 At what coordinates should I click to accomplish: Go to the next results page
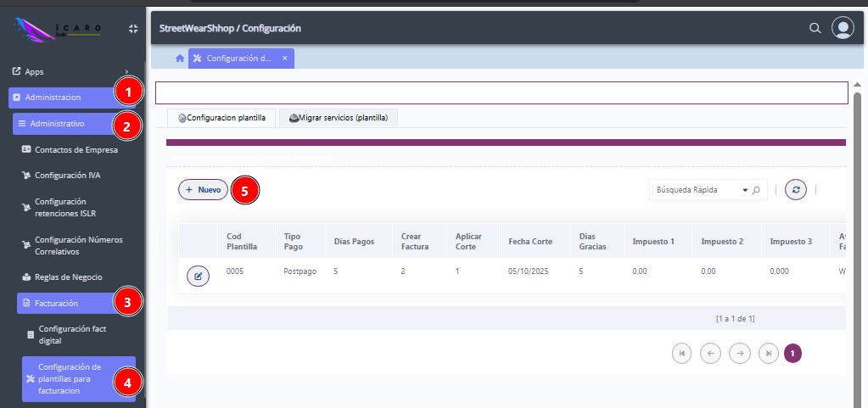click(x=740, y=354)
